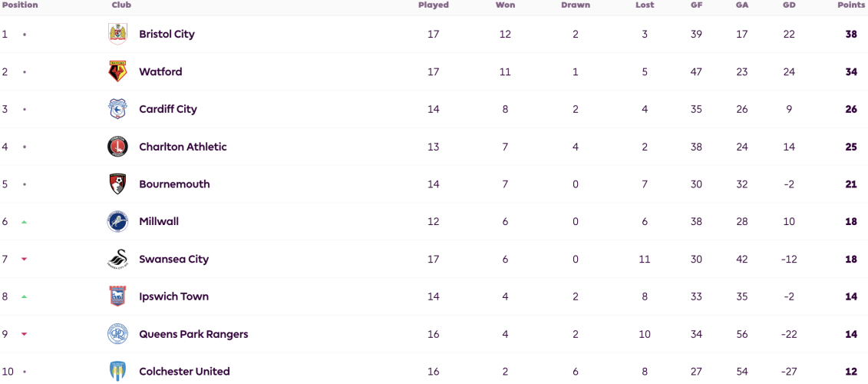Open the Bristol City team link
The width and height of the screenshot is (868, 384).
tap(167, 34)
